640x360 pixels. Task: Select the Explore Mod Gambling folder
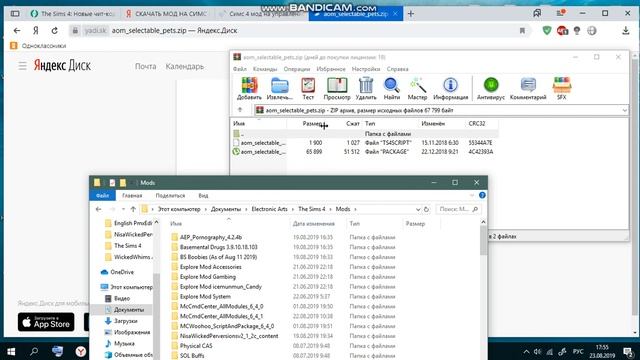tap(208, 277)
